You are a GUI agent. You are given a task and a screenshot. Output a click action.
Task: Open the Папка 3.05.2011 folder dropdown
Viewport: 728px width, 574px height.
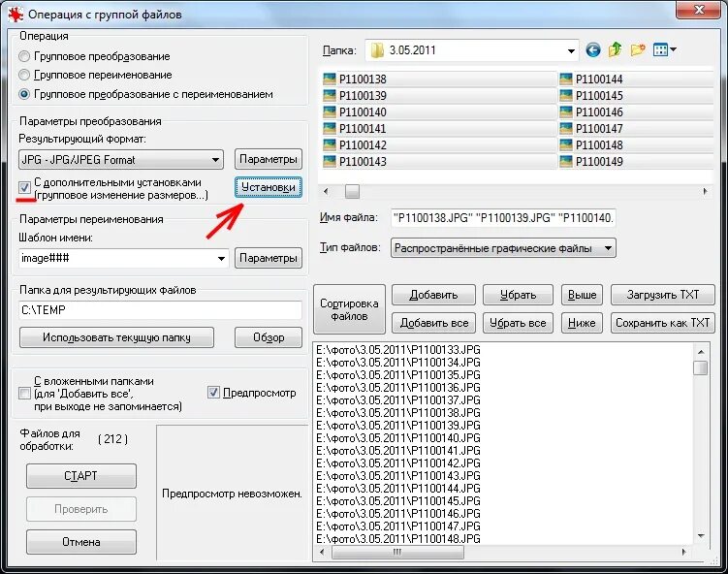point(472,50)
